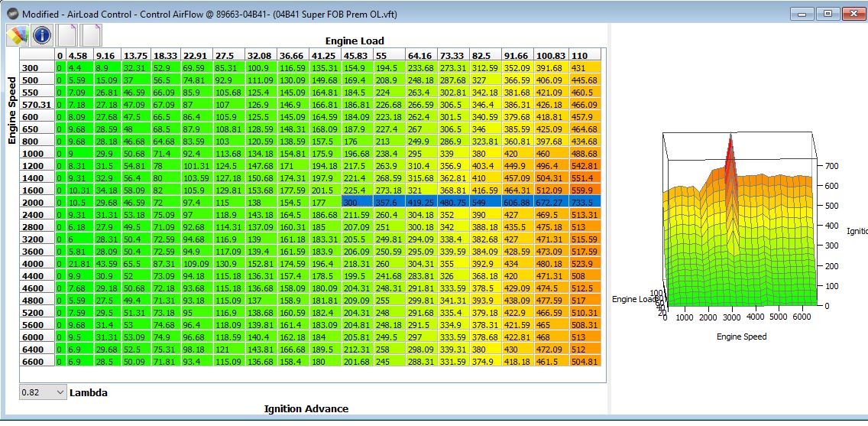Select cell 300 in the 2000 speed row
Screen dimensions: 868x426
click(358, 202)
